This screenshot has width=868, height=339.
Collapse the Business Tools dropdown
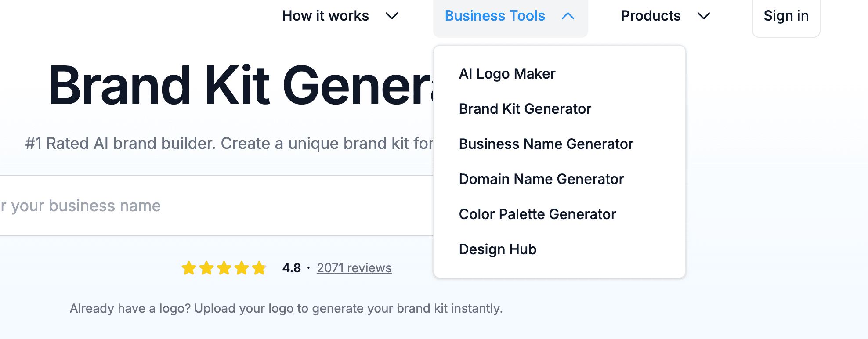pyautogui.click(x=510, y=16)
